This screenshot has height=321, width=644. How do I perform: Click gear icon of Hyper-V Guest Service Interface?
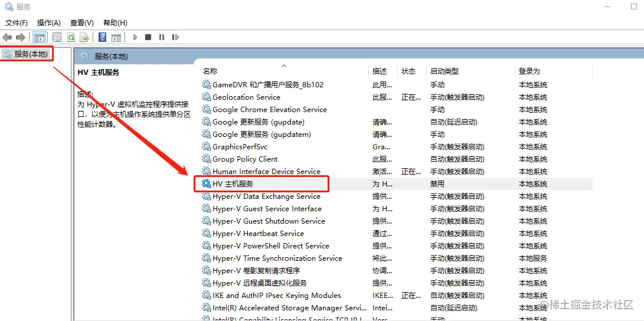pyautogui.click(x=206, y=208)
